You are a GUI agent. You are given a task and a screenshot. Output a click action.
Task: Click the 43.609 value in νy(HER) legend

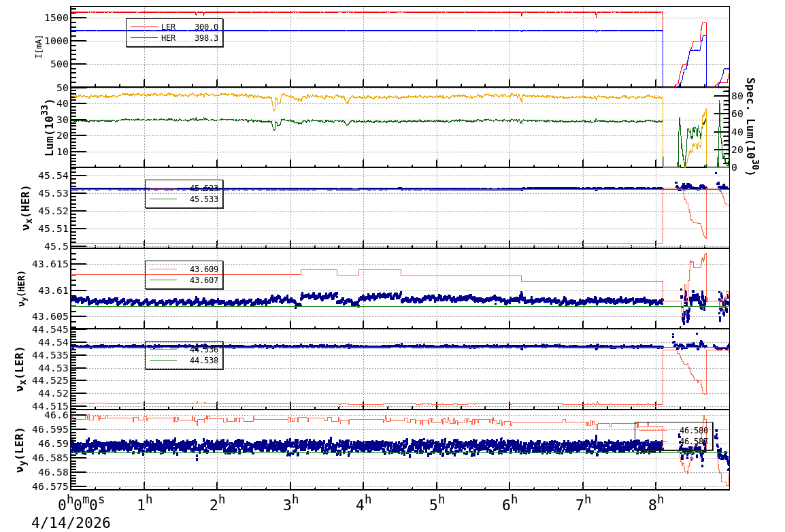click(204, 269)
